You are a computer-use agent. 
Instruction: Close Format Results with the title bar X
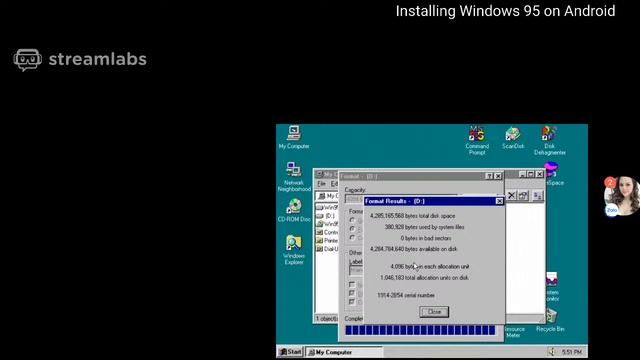(x=499, y=201)
